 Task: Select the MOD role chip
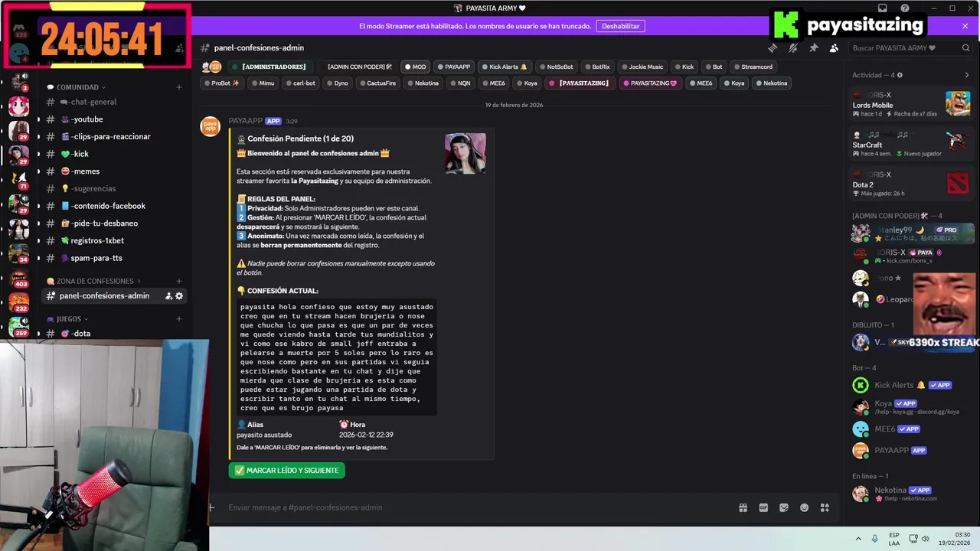click(x=415, y=67)
